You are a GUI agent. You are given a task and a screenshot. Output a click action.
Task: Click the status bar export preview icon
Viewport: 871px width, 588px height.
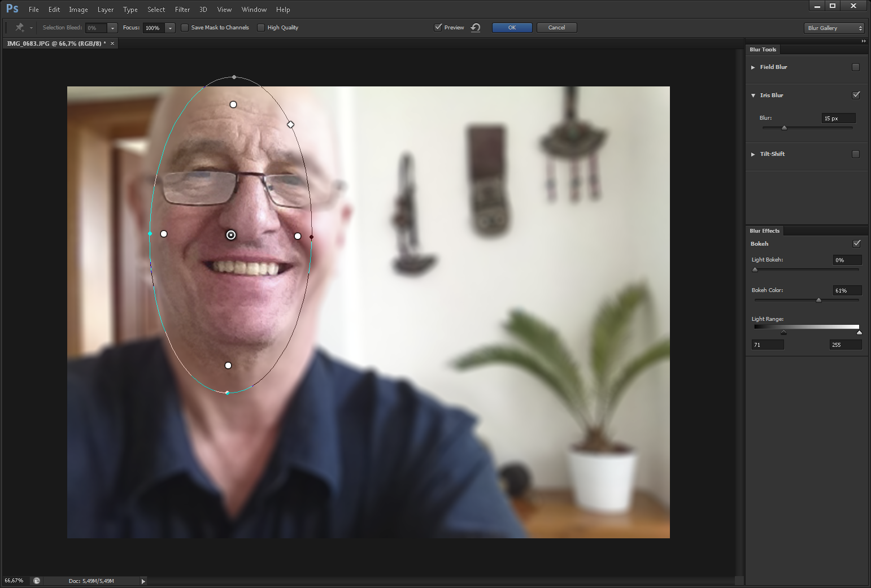(37, 581)
